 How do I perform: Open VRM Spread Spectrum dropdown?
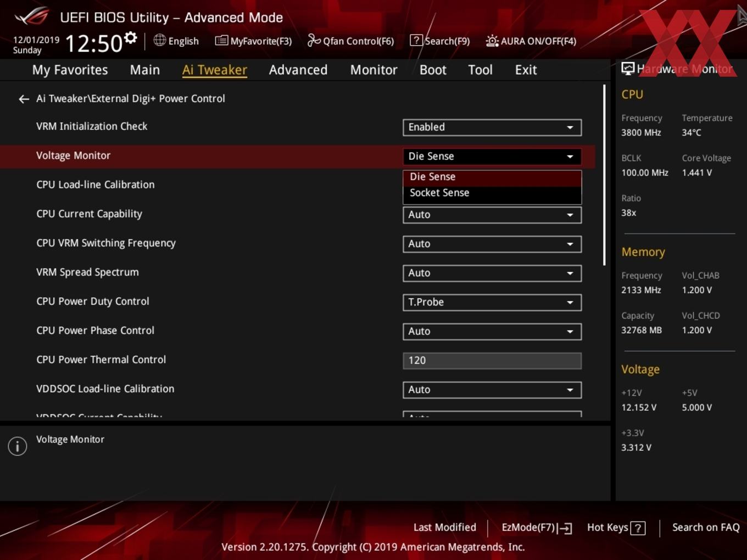(492, 273)
